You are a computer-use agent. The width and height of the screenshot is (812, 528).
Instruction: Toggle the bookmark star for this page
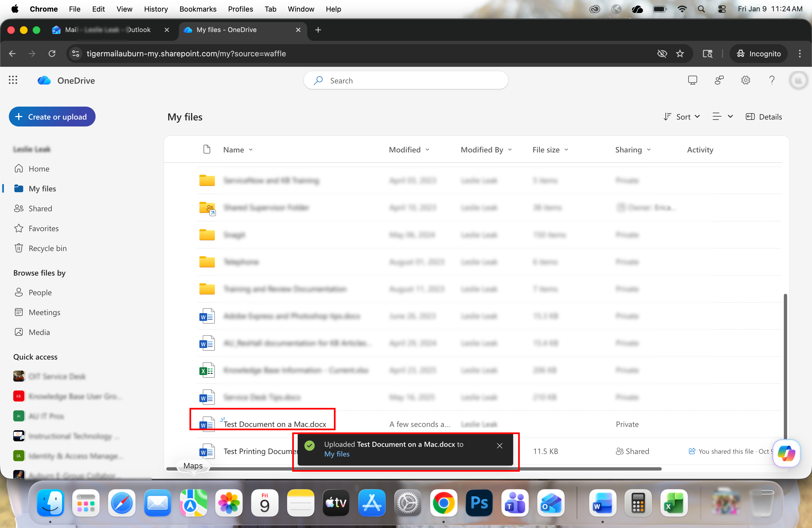[x=680, y=54]
